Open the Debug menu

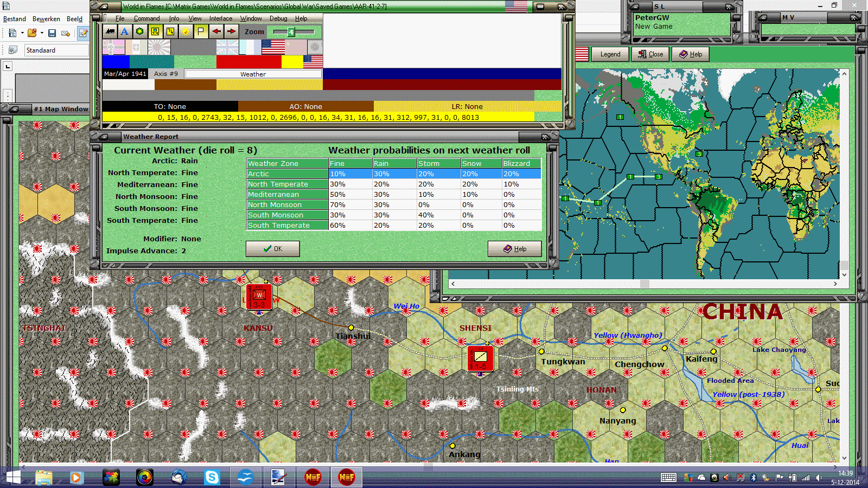tap(278, 18)
